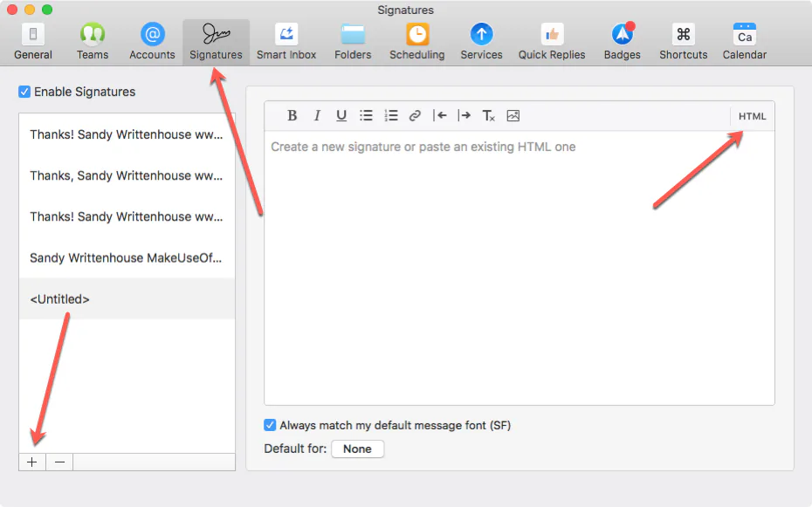
Task: Toggle bold formatting in signature editor
Action: point(292,116)
